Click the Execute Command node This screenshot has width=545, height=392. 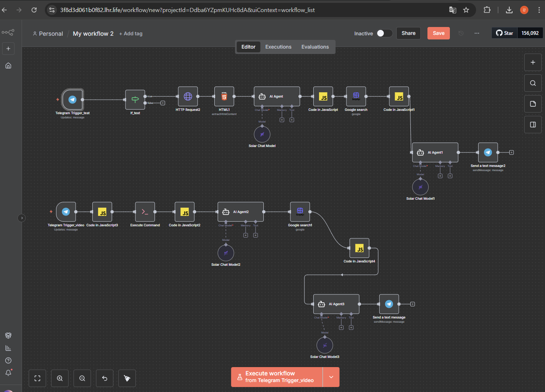[145, 212]
